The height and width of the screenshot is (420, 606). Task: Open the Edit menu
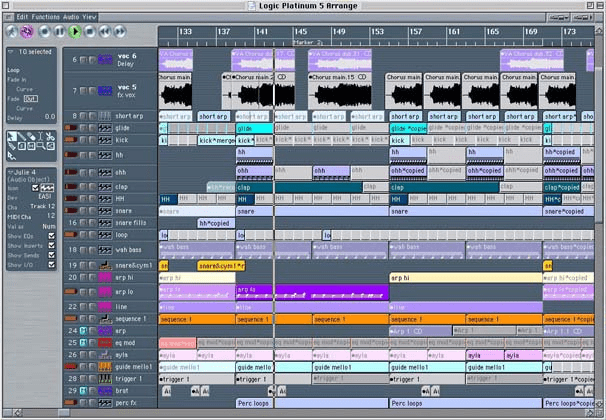22,17
